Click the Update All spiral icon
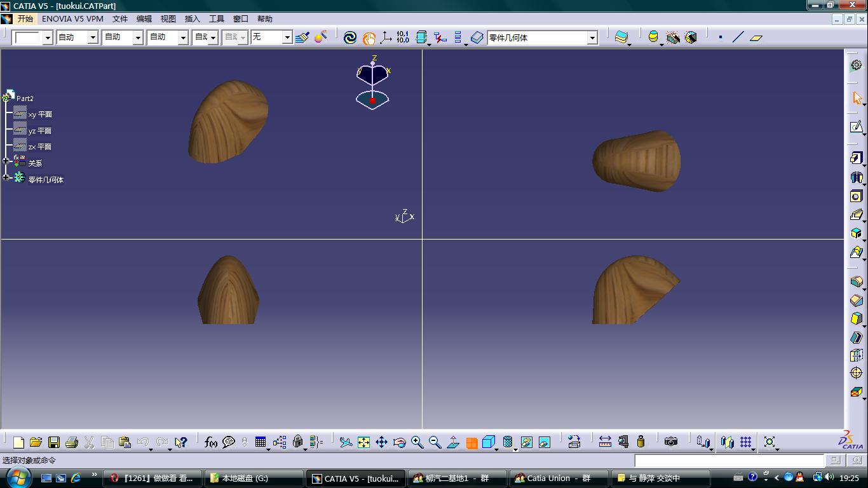Viewport: 868px width, 488px height. tap(350, 37)
